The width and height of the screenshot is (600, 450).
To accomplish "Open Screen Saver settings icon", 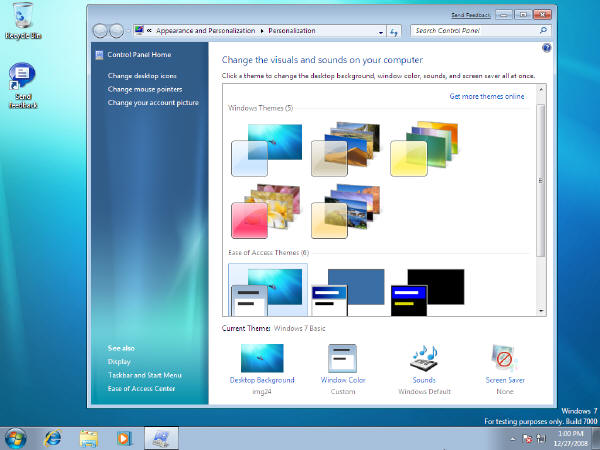I will click(505, 358).
